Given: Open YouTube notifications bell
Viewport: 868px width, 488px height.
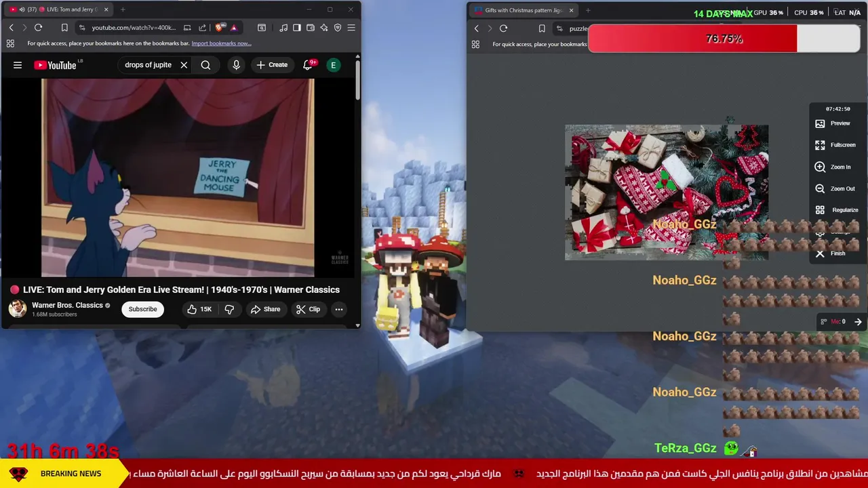Looking at the screenshot, I should tap(307, 65).
